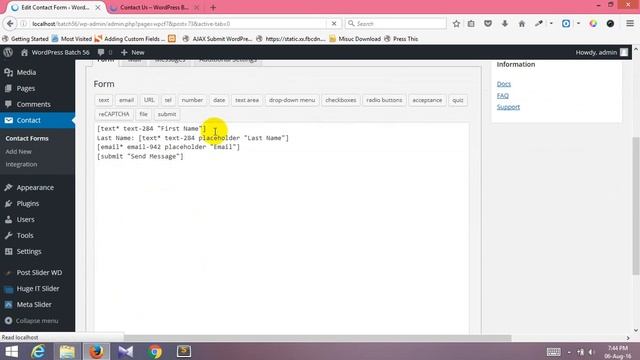
Task: Open the Most Visited bookmark
Action: tap(71, 39)
